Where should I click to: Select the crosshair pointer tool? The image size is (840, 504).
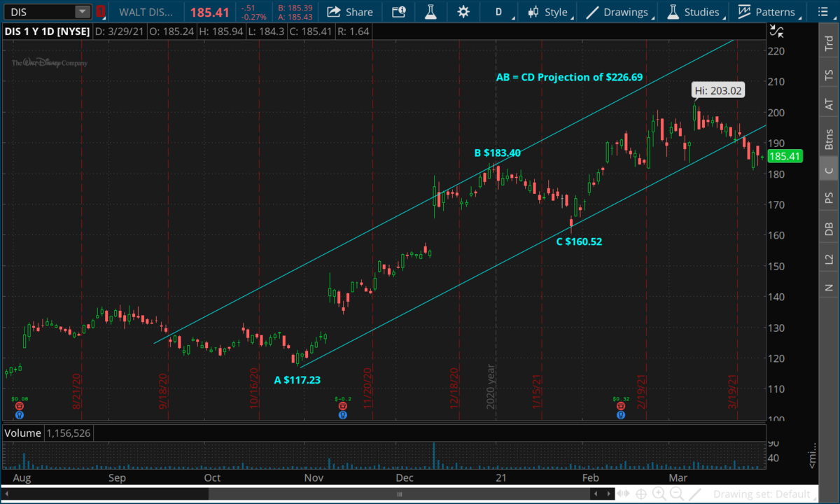tap(641, 493)
